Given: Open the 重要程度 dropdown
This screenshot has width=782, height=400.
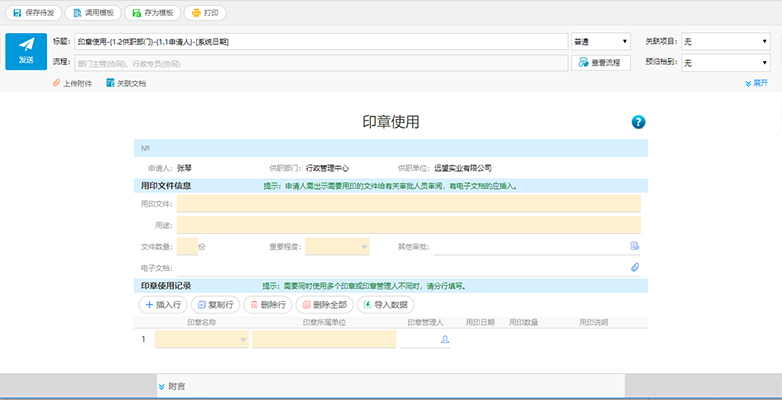Looking at the screenshot, I should [337, 246].
